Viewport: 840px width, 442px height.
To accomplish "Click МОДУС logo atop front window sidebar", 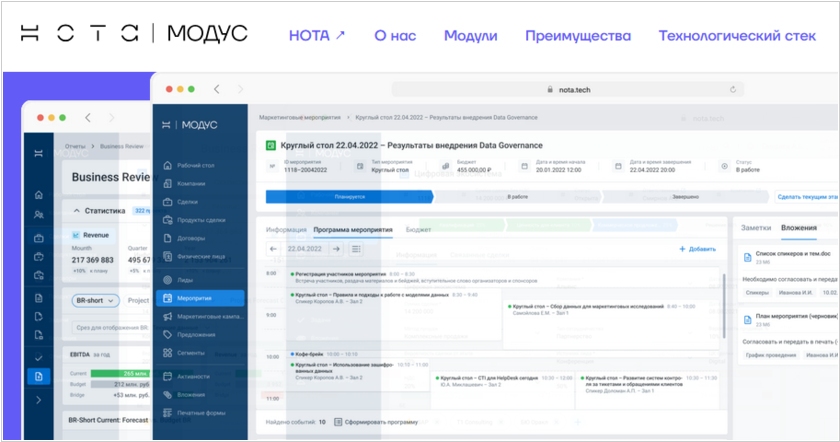I will [190, 125].
